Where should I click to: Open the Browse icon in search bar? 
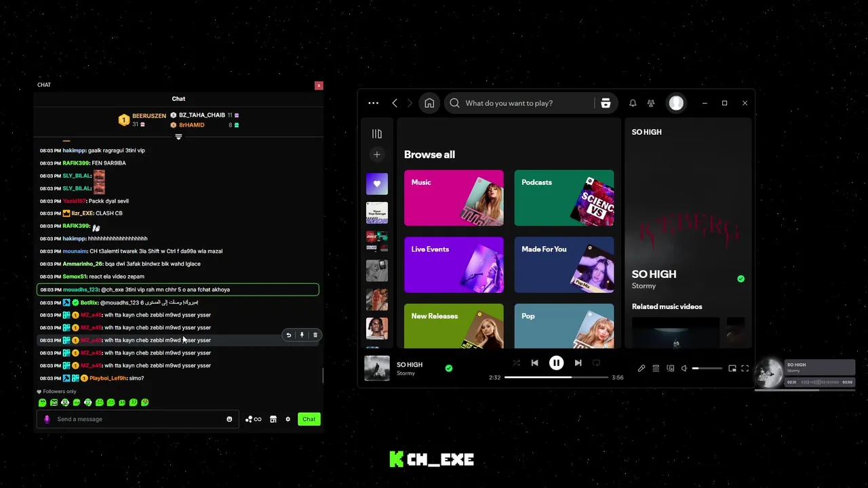click(x=606, y=103)
